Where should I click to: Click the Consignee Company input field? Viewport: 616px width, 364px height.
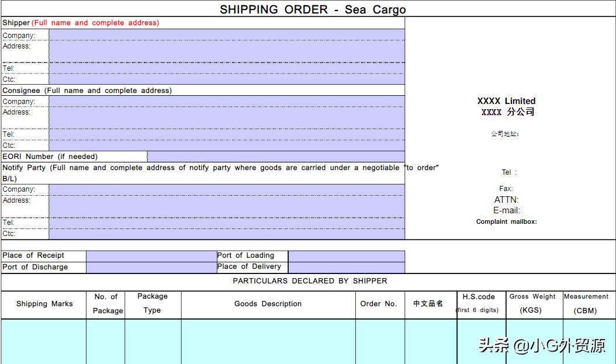point(227,101)
